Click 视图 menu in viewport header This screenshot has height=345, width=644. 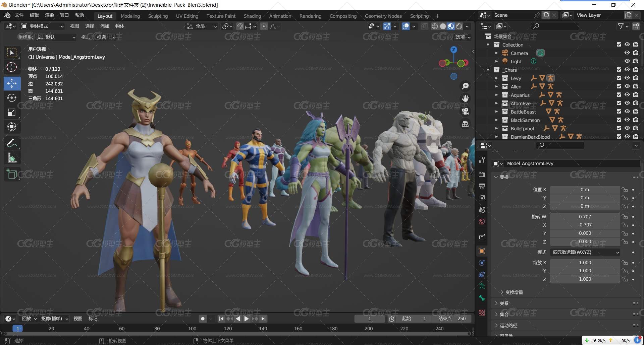(x=74, y=26)
